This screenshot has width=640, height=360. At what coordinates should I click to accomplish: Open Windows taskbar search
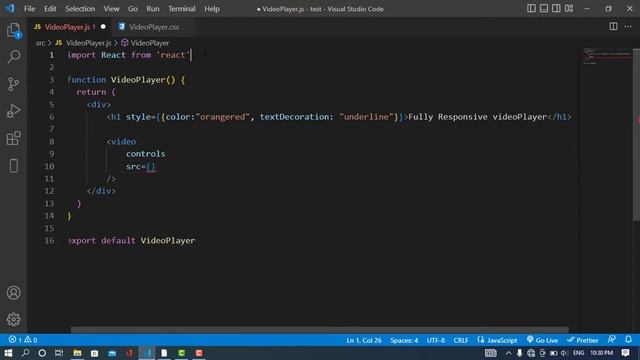tap(25, 353)
